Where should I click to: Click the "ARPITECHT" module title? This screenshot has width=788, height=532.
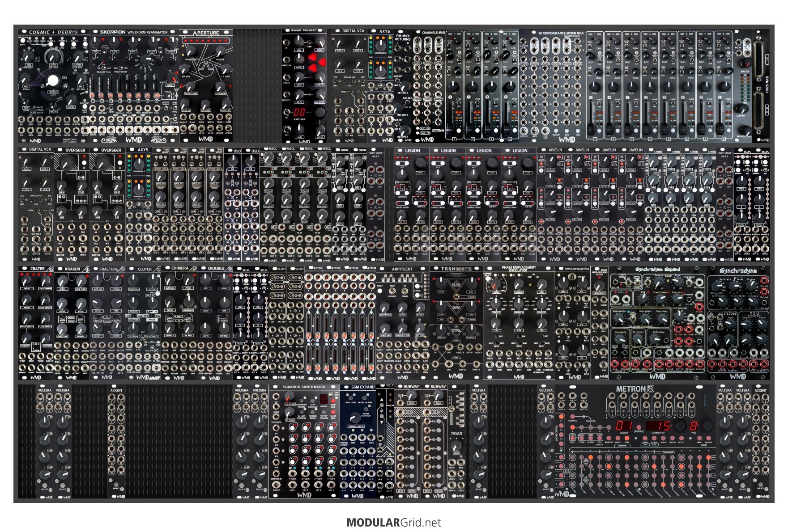[402, 269]
